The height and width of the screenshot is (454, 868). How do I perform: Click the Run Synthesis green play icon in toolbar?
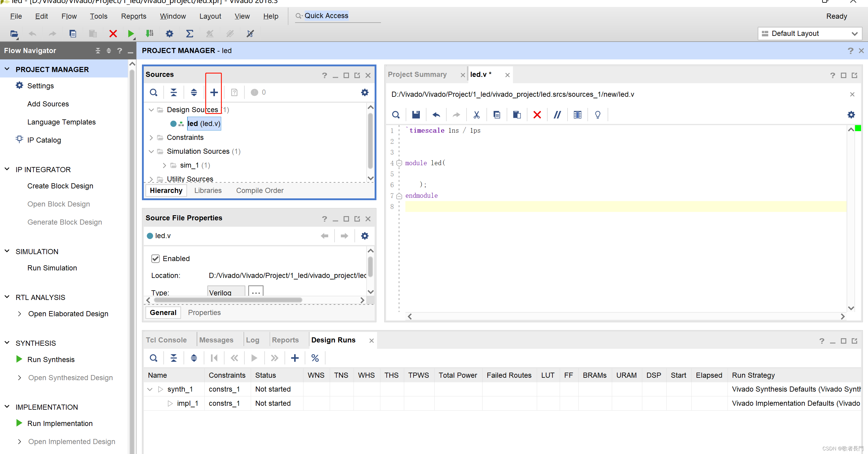131,33
